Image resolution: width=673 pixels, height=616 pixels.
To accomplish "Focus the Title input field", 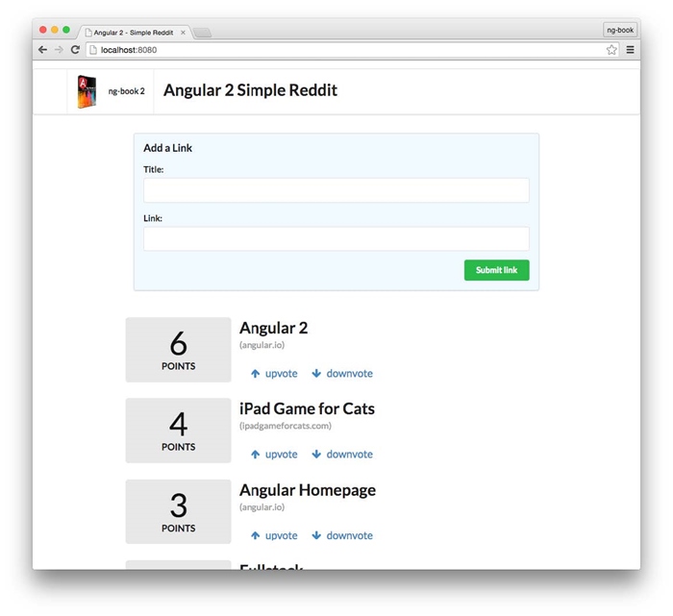I will [336, 190].
